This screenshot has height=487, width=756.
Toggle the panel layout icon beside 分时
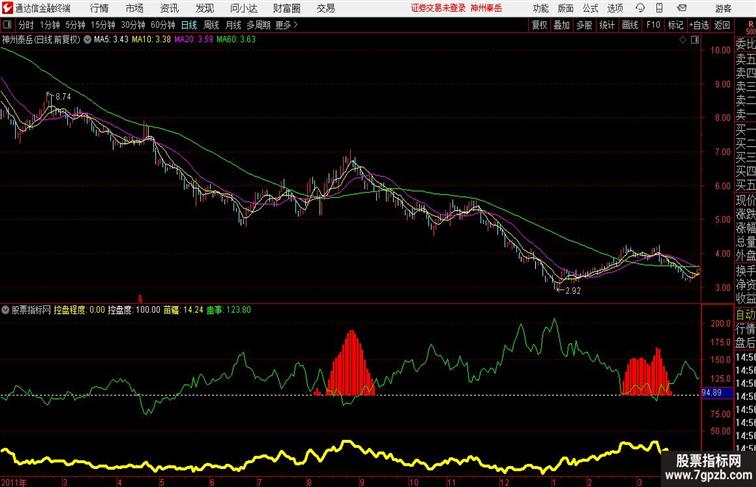pyautogui.click(x=7, y=25)
